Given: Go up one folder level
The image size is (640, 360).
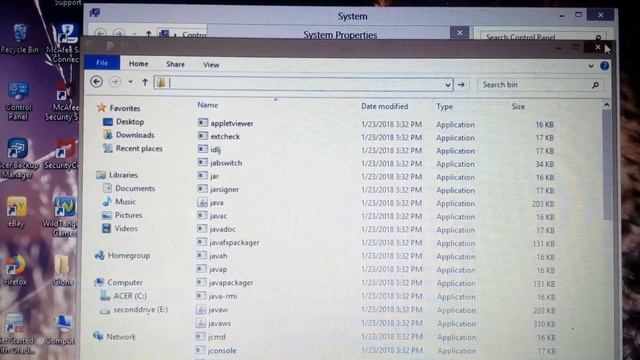Looking at the screenshot, I should coord(144,82).
